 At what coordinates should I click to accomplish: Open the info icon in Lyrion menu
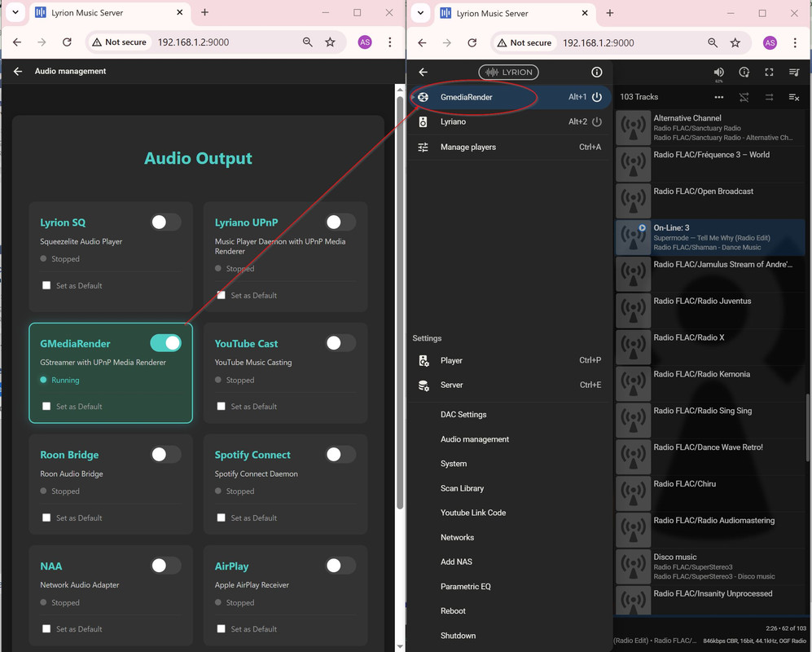point(596,72)
